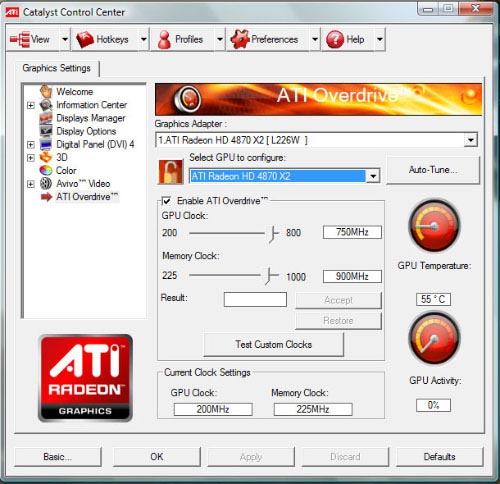This screenshot has height=484, width=500.
Task: Click the Displays Manager icon
Action: pyautogui.click(x=46, y=118)
